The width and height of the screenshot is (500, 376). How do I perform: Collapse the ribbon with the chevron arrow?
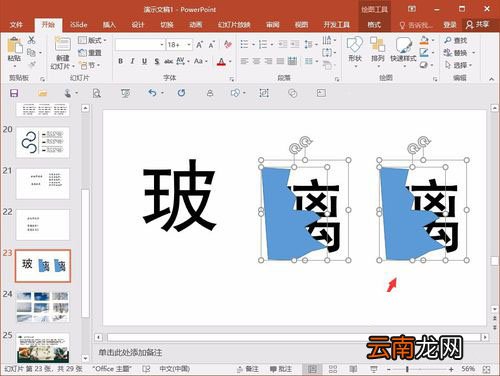[x=491, y=79]
